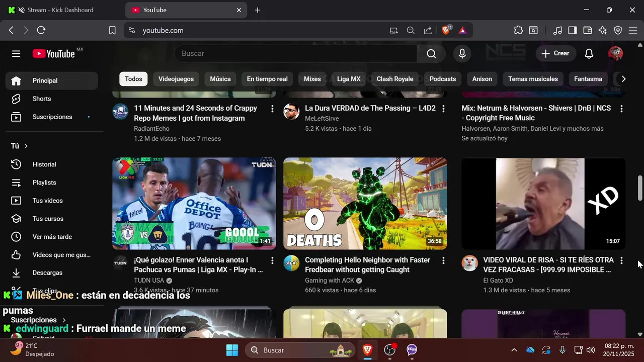Click the Brave browser back arrow
The height and width of the screenshot is (362, 644).
[11, 30]
